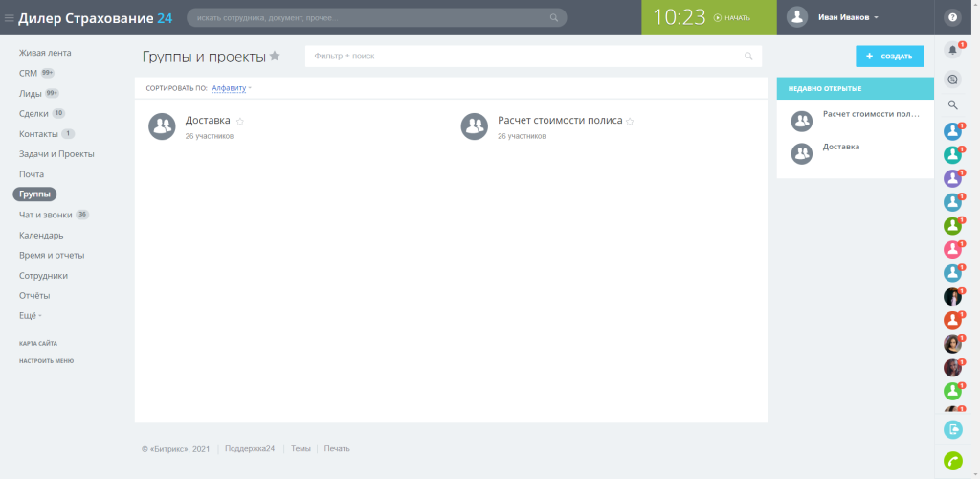This screenshot has width=980, height=479.
Task: Toggle the star beside Группы и проекты title
Action: 275,57
